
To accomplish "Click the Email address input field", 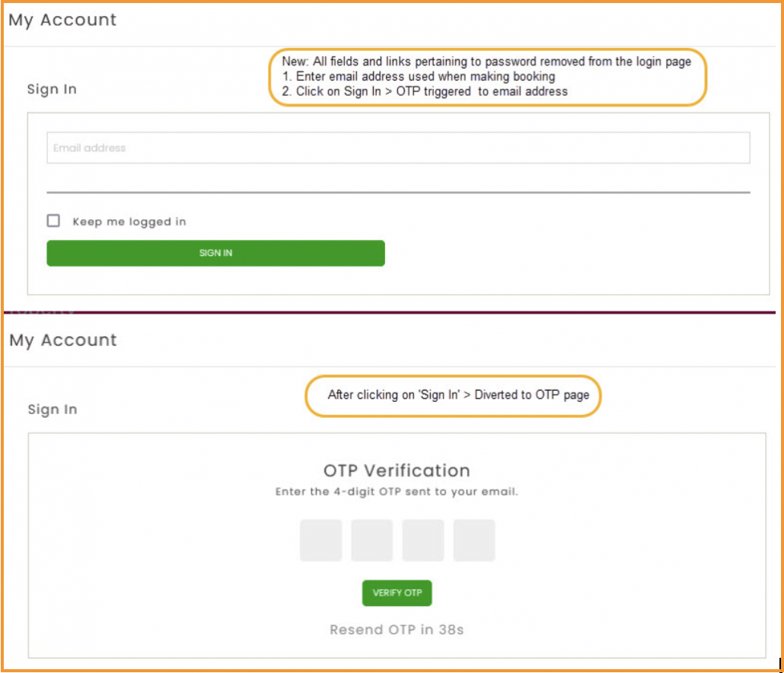I will pos(398,148).
